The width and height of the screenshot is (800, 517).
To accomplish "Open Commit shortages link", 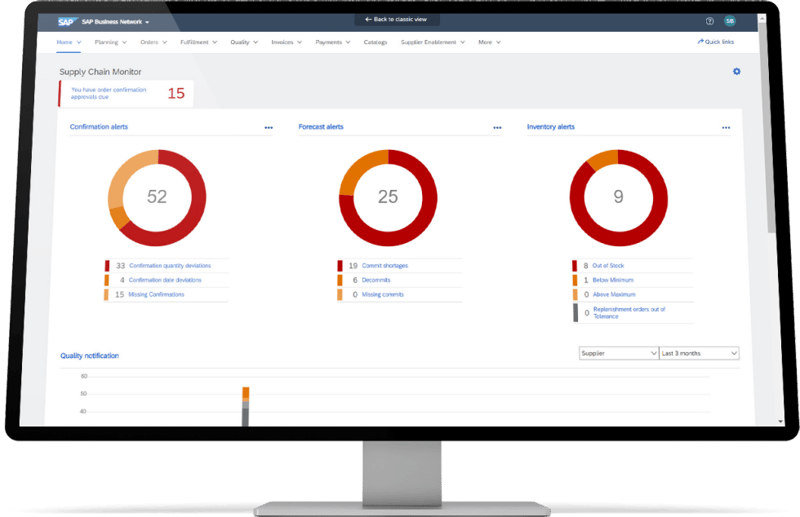I will coord(385,265).
